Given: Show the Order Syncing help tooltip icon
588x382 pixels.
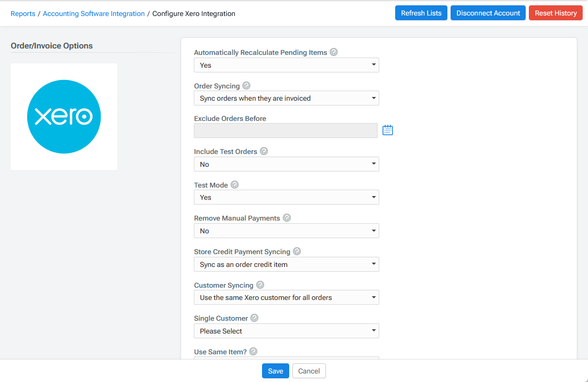Looking at the screenshot, I should (x=247, y=86).
